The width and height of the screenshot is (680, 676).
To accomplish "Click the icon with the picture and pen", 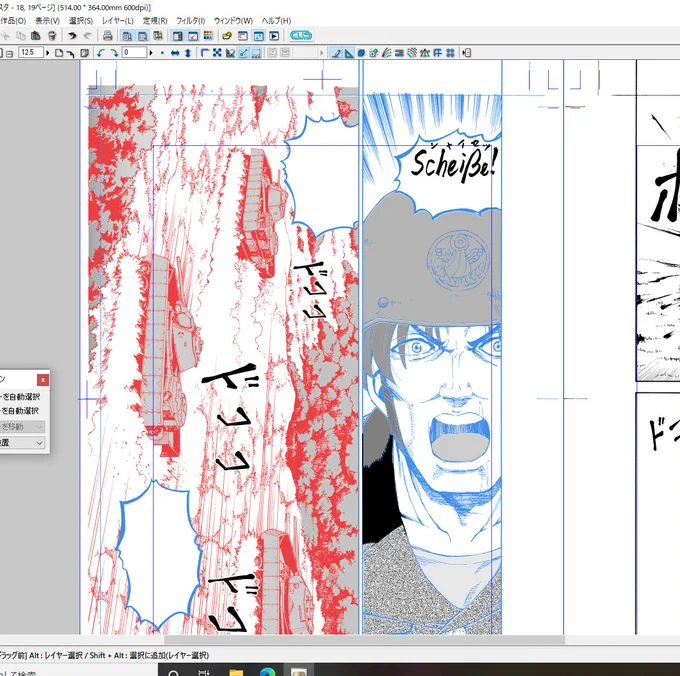I will coord(230,53).
